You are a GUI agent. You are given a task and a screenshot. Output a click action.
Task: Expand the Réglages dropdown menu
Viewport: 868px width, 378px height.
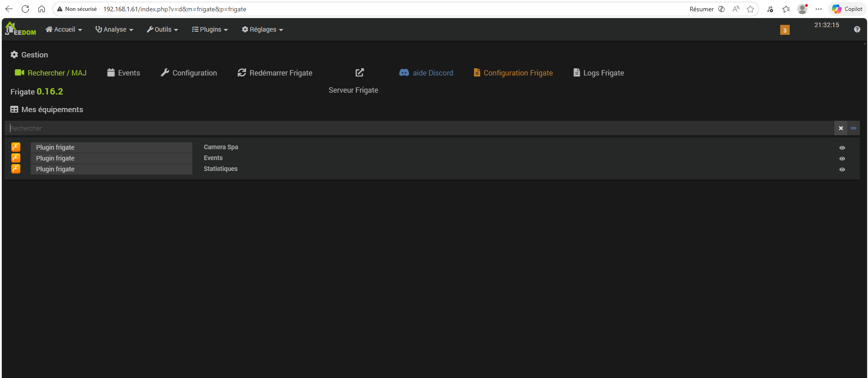pyautogui.click(x=262, y=29)
